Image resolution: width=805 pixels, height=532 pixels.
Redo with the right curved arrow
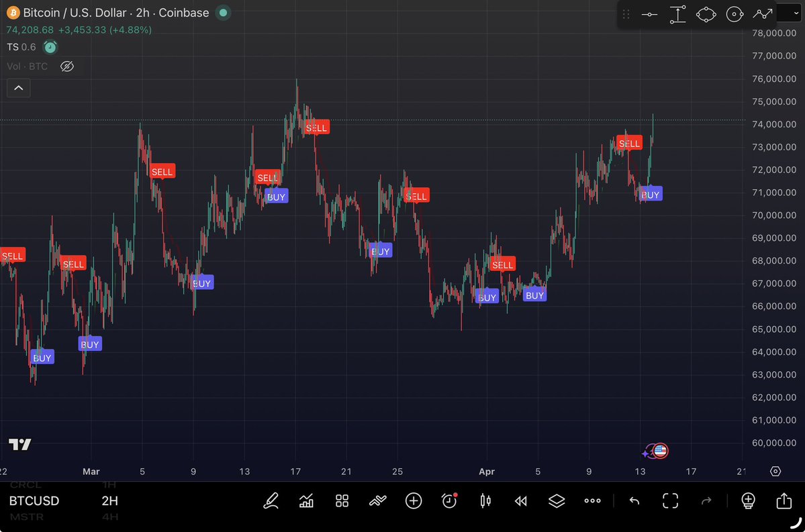tap(706, 500)
